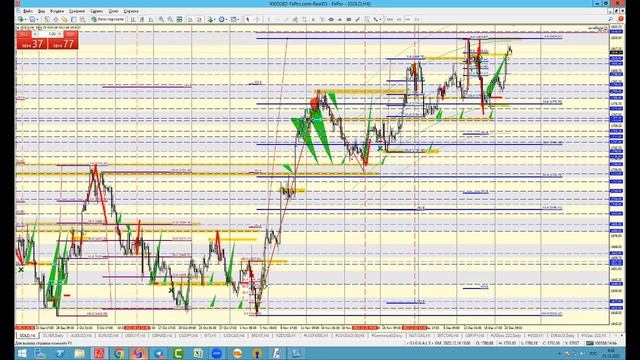The width and height of the screenshot is (640, 360).
Task: Switch to USDJPY,H4 chart tab
Action: tap(188, 336)
